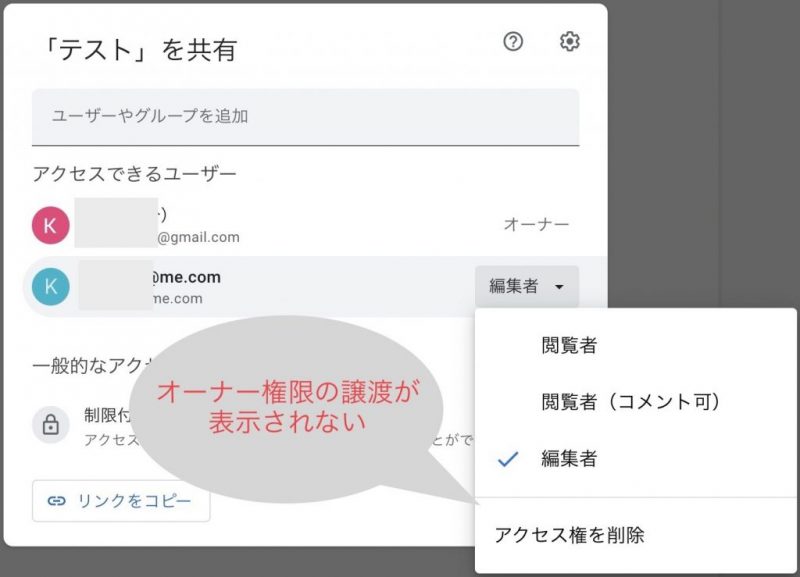Click the blue K avatar of me.com user
The height and width of the screenshot is (577, 800).
pyautogui.click(x=51, y=287)
